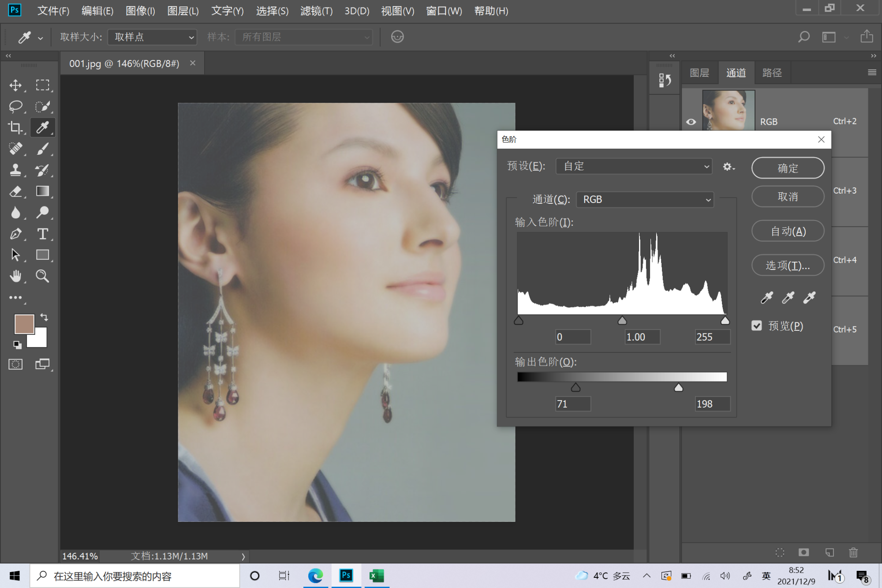Select the Crop tool
The width and height of the screenshot is (882, 588).
click(16, 127)
